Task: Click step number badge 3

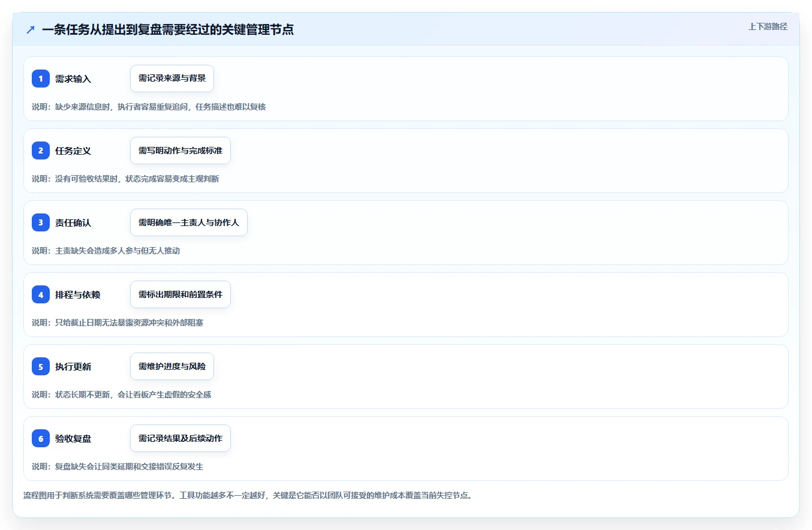Action: click(41, 222)
